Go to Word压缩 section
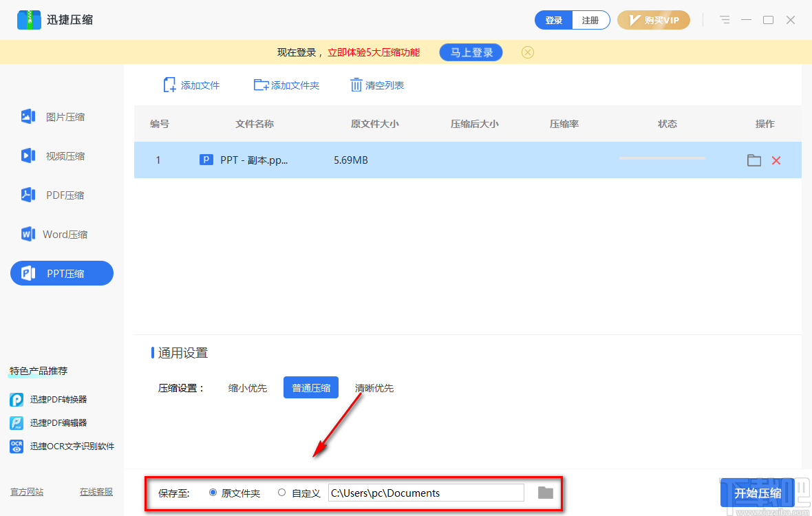The image size is (812, 516). click(x=62, y=235)
